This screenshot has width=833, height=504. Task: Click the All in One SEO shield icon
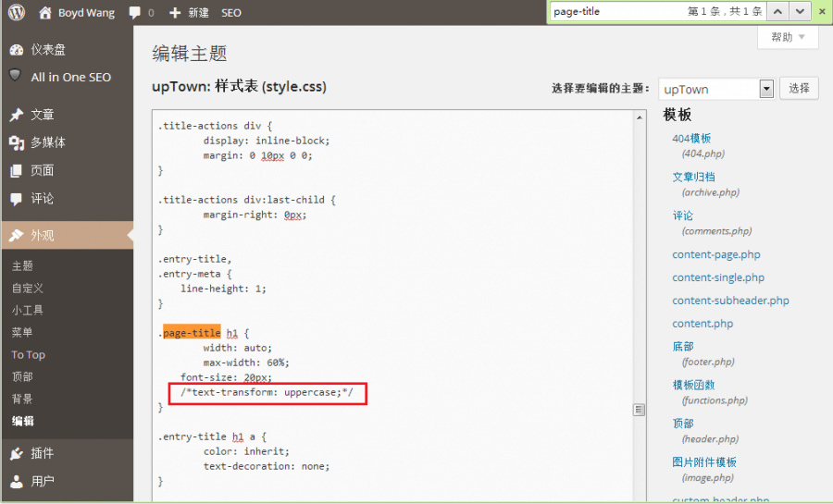click(16, 76)
